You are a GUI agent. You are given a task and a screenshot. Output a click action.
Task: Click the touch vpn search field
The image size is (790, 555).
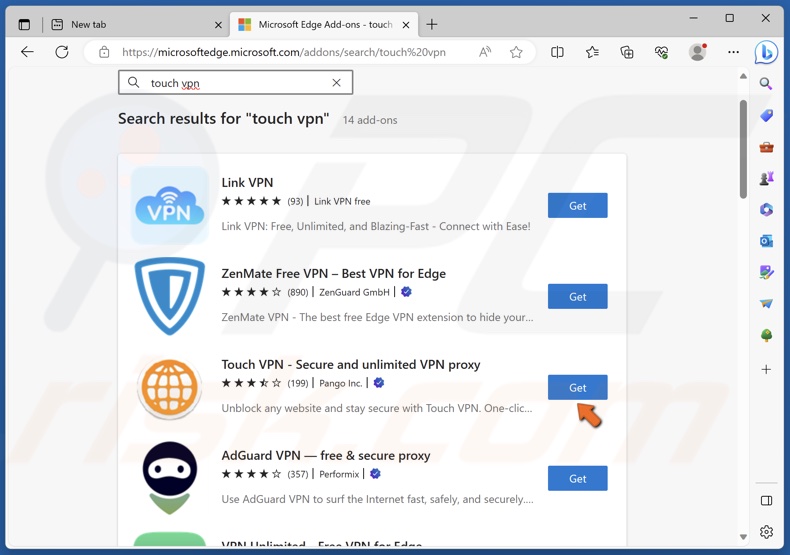tap(235, 83)
